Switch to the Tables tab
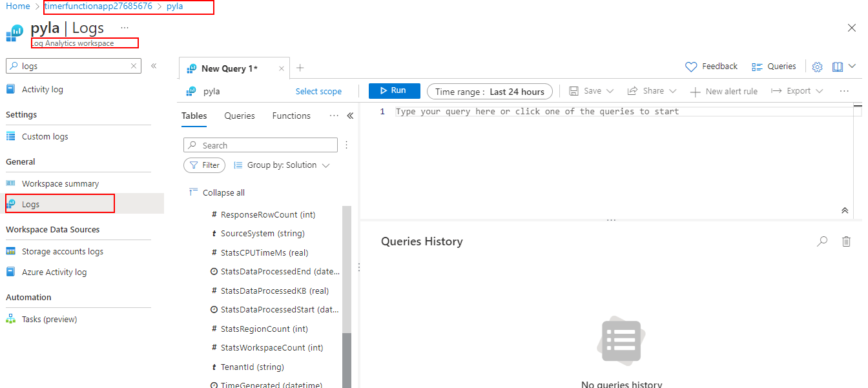This screenshot has height=388, width=868. 194,116
